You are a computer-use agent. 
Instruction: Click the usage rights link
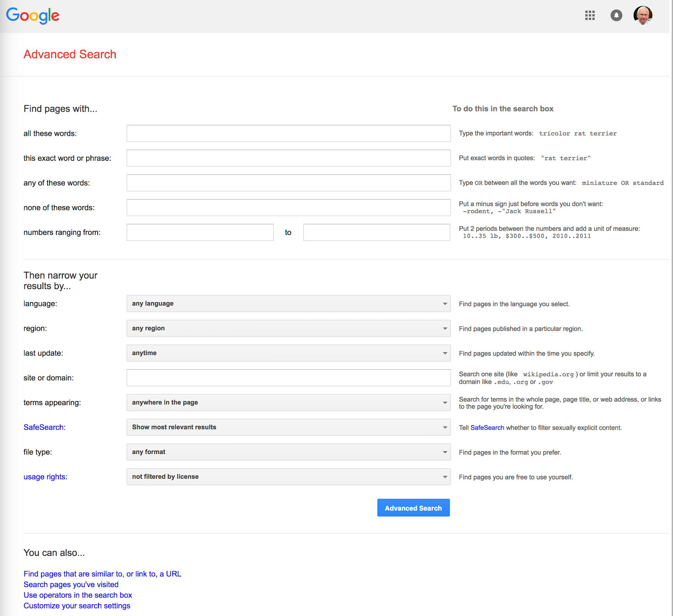44,477
